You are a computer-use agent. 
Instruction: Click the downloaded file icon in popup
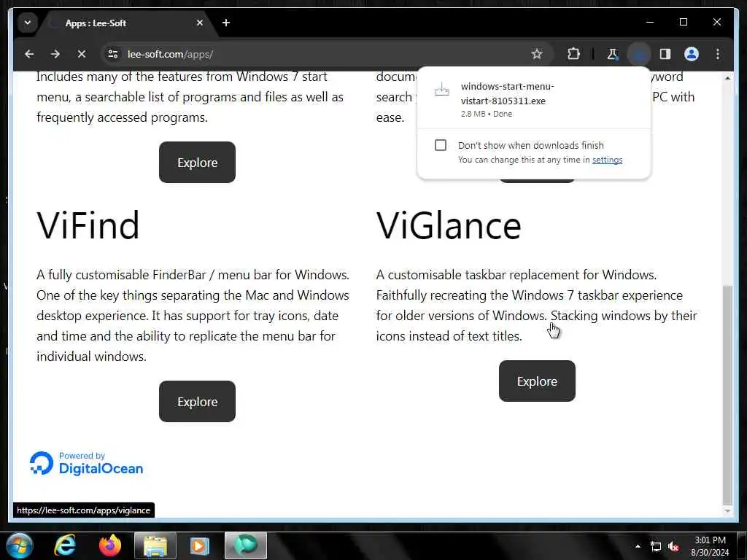coord(441,89)
